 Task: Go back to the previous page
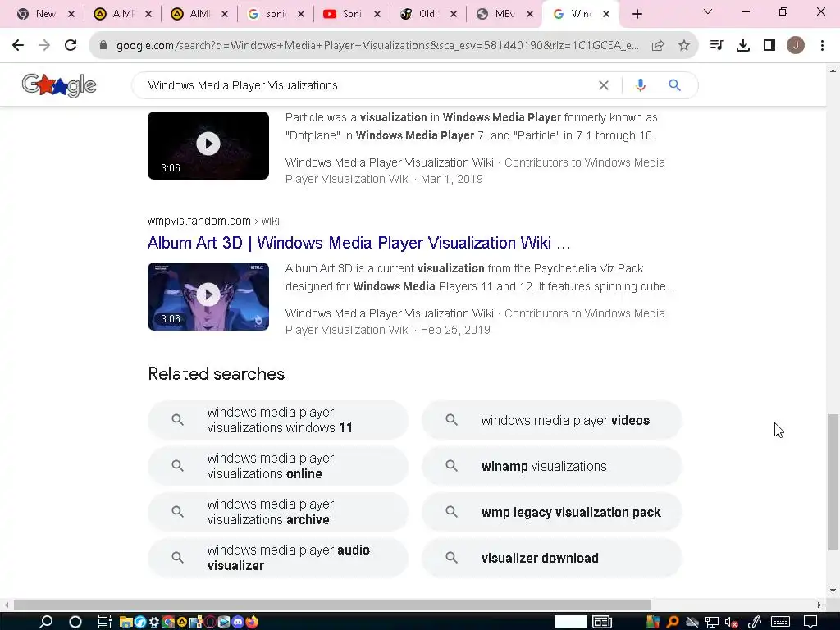point(18,46)
